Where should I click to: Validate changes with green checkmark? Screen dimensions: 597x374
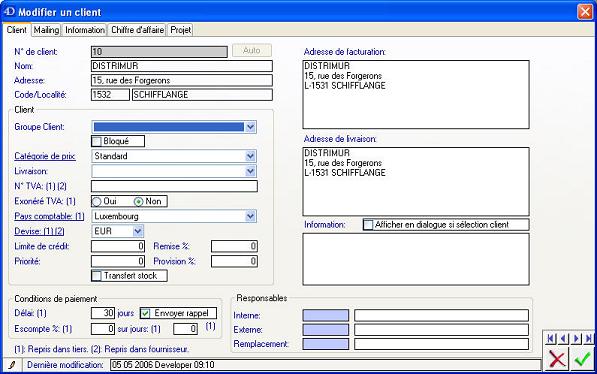583,359
